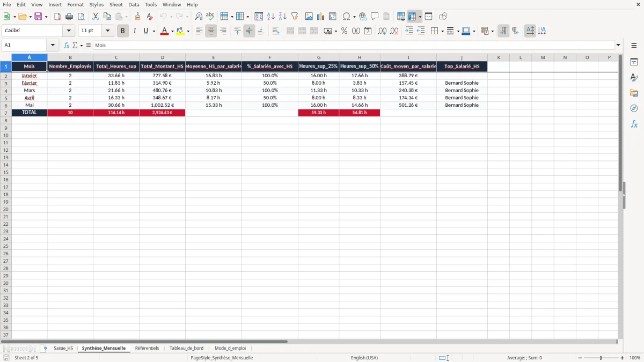Toggle Italic formatting
Screen dimensions: 644x362
point(134,31)
